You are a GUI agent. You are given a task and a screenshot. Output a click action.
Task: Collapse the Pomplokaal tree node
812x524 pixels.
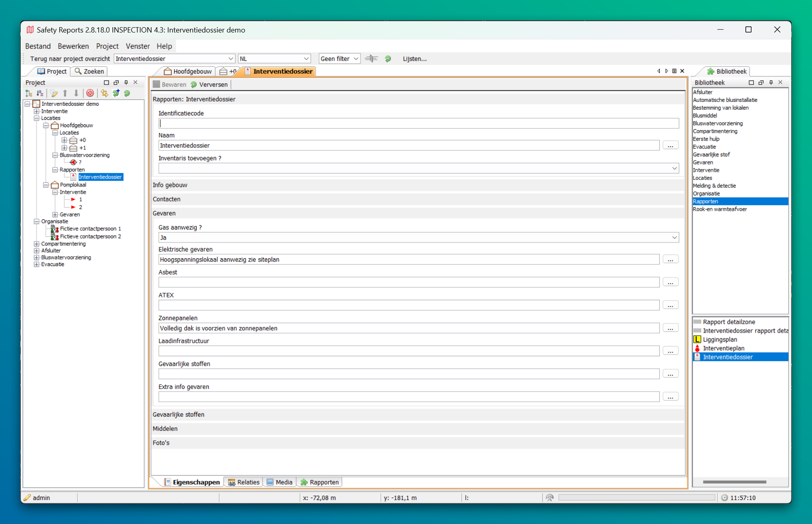tap(46, 185)
